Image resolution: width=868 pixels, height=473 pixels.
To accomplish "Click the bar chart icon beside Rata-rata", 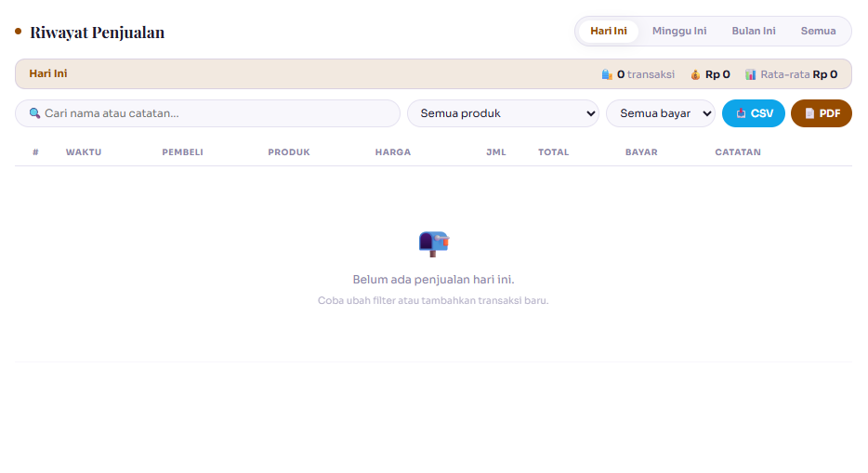I will tap(750, 74).
